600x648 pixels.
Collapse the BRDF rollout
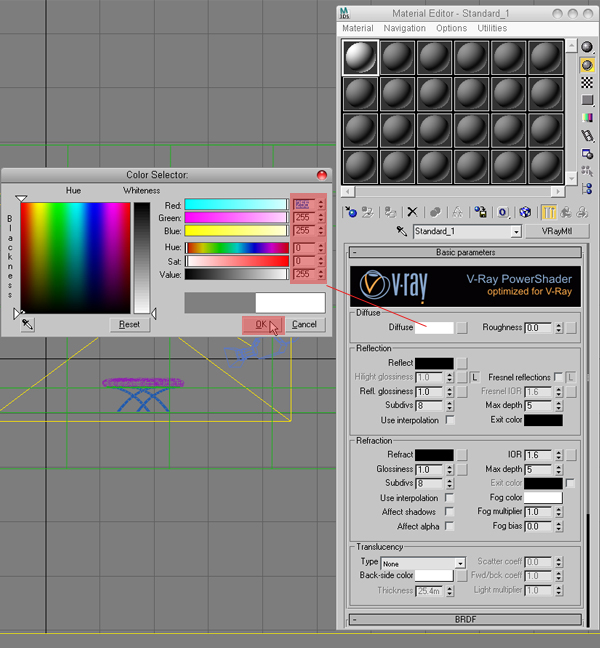click(x=465, y=619)
